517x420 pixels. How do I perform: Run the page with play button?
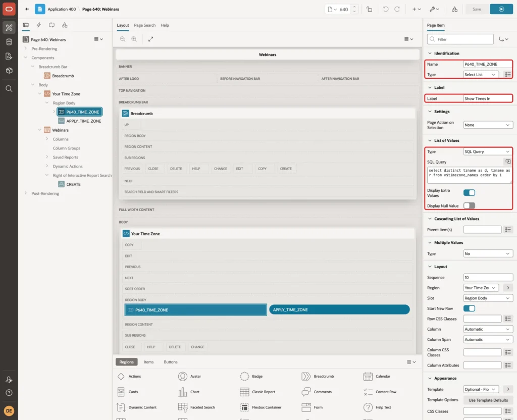tap(501, 9)
